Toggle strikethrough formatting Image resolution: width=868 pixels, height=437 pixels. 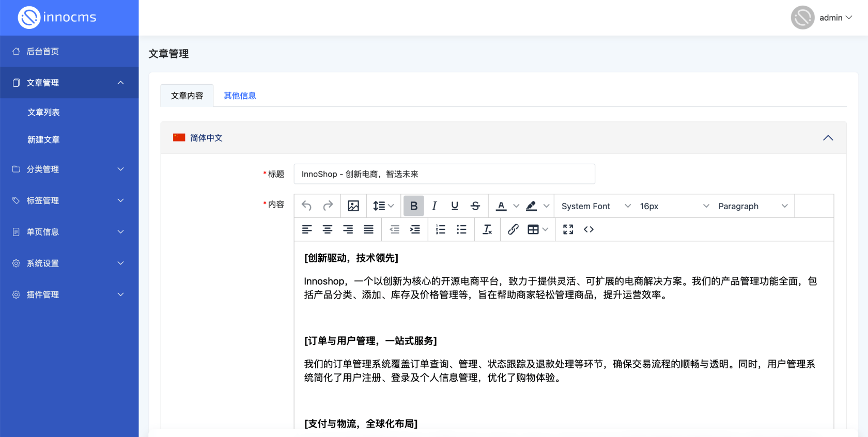(475, 206)
